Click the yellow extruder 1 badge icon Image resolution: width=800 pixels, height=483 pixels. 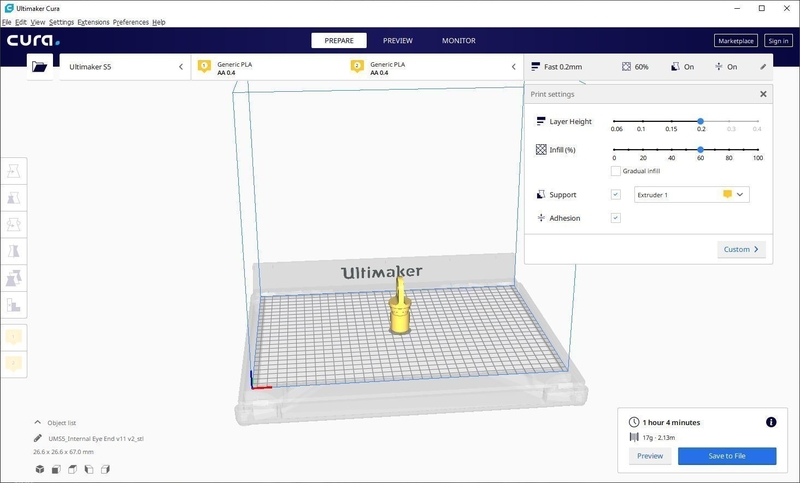[x=204, y=67]
